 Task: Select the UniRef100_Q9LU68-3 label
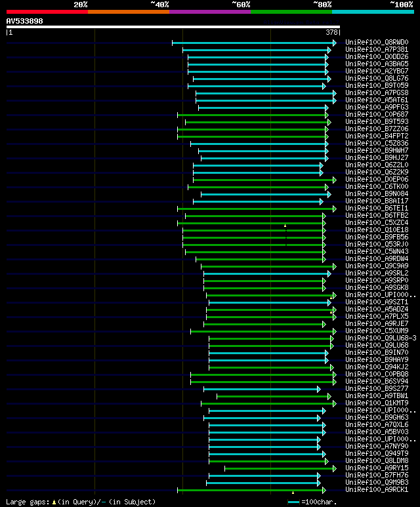pos(381,338)
